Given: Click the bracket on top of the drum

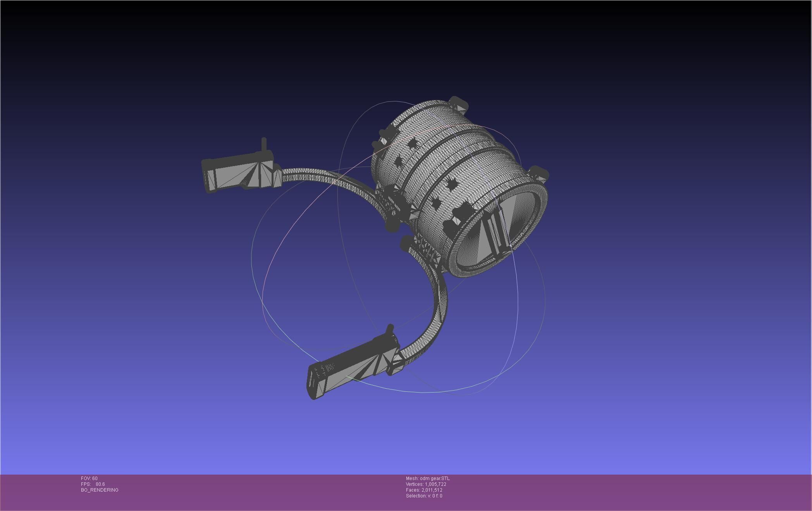Looking at the screenshot, I should point(459,104).
